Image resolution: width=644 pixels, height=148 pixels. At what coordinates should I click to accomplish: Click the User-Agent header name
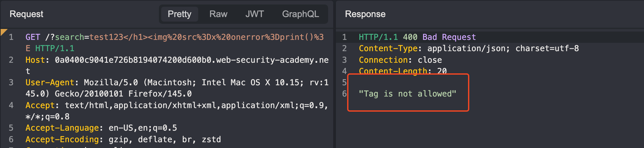50,83
